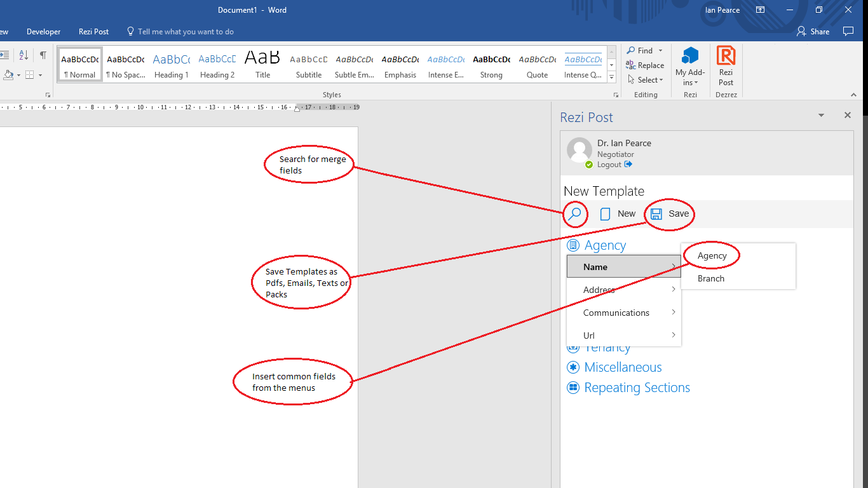Open the My Add-ins menu

[x=690, y=66]
